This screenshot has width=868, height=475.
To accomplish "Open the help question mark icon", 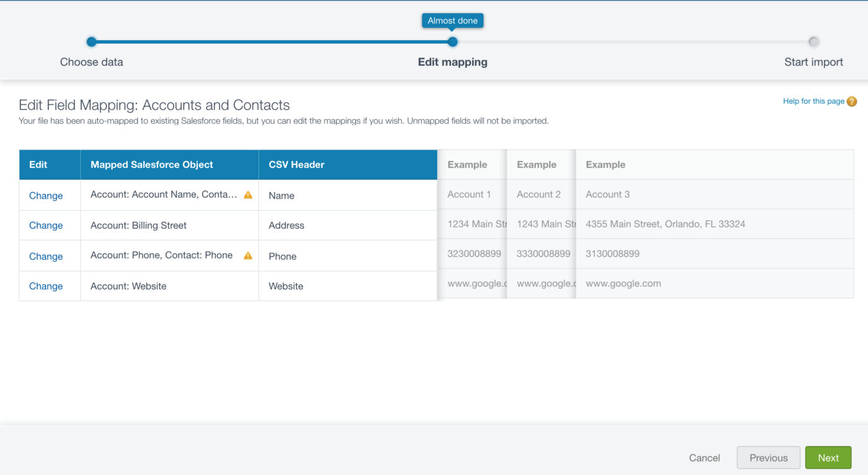I will [852, 101].
